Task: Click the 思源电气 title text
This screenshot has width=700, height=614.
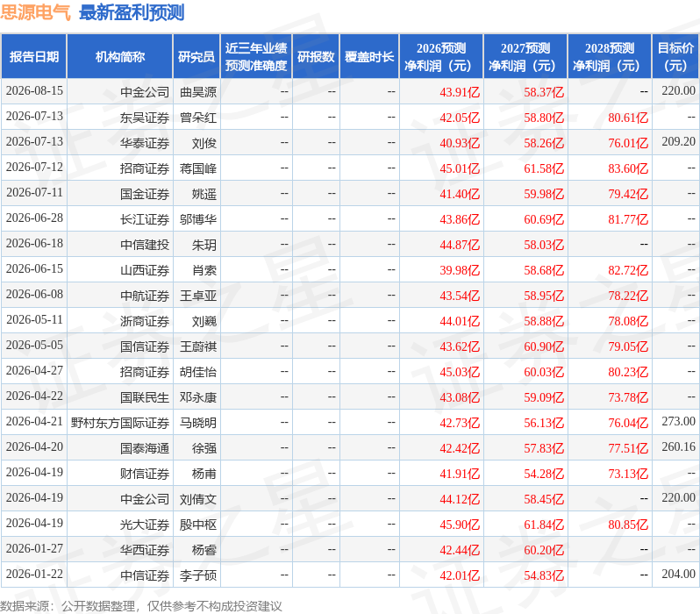Action: (35, 12)
